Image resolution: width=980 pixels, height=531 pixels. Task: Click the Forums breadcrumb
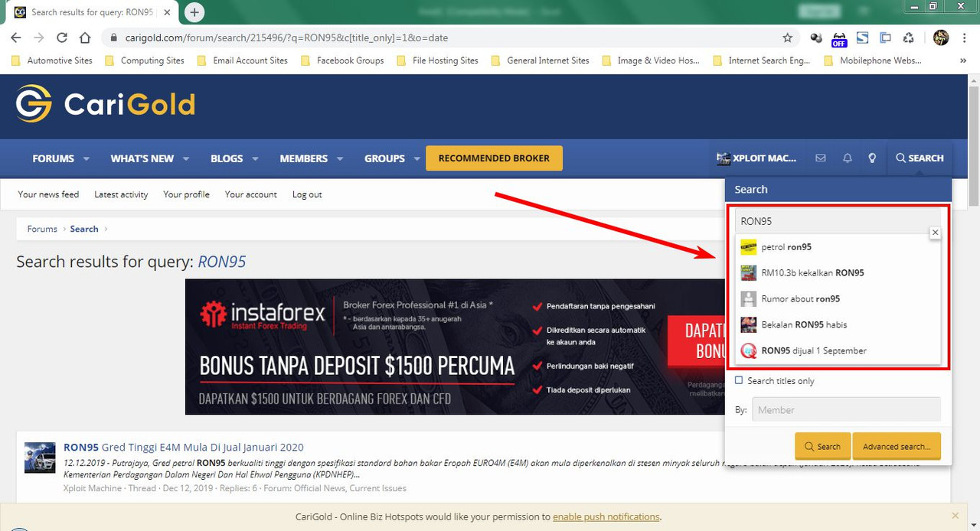[42, 229]
